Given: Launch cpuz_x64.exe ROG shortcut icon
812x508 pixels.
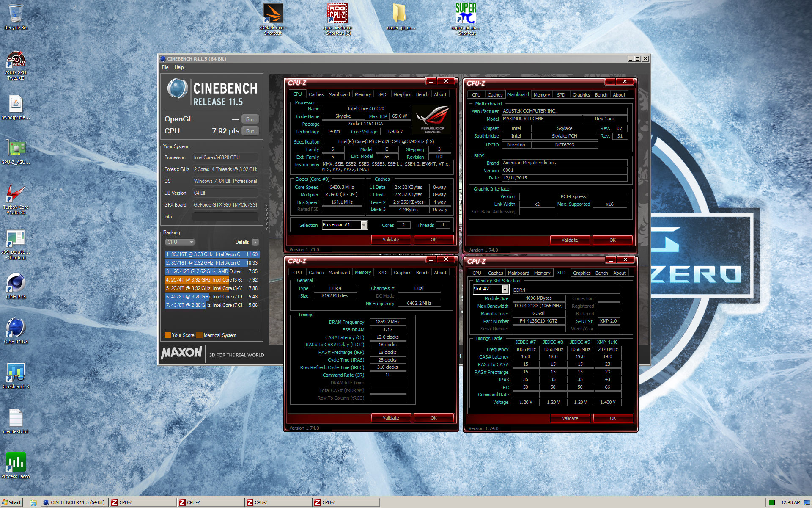Looking at the screenshot, I should (x=337, y=19).
